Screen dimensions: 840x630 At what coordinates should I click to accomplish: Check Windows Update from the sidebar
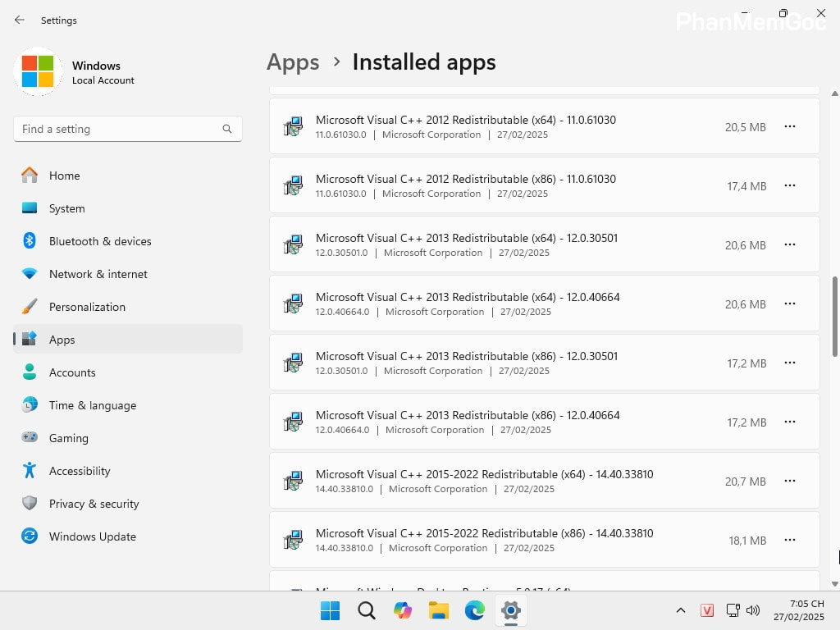[92, 536]
